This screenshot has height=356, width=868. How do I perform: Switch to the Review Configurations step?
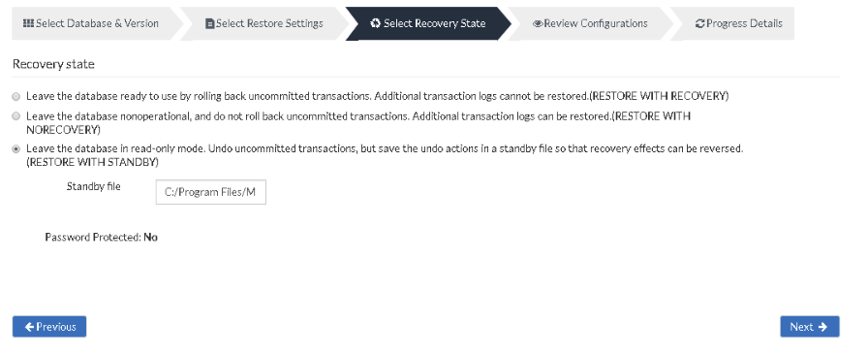coord(590,23)
